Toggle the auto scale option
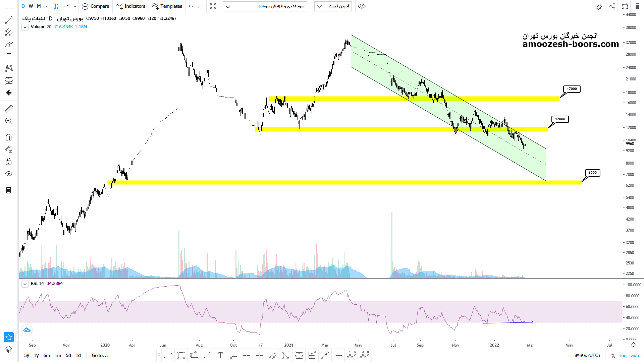 click(x=636, y=356)
